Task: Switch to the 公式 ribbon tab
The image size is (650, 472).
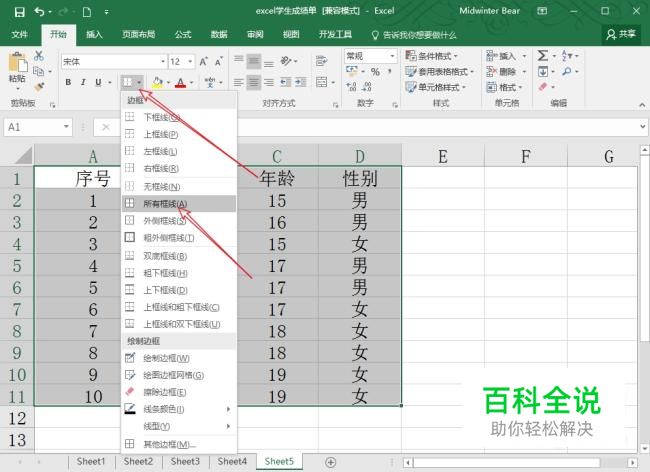Action: pos(183,34)
